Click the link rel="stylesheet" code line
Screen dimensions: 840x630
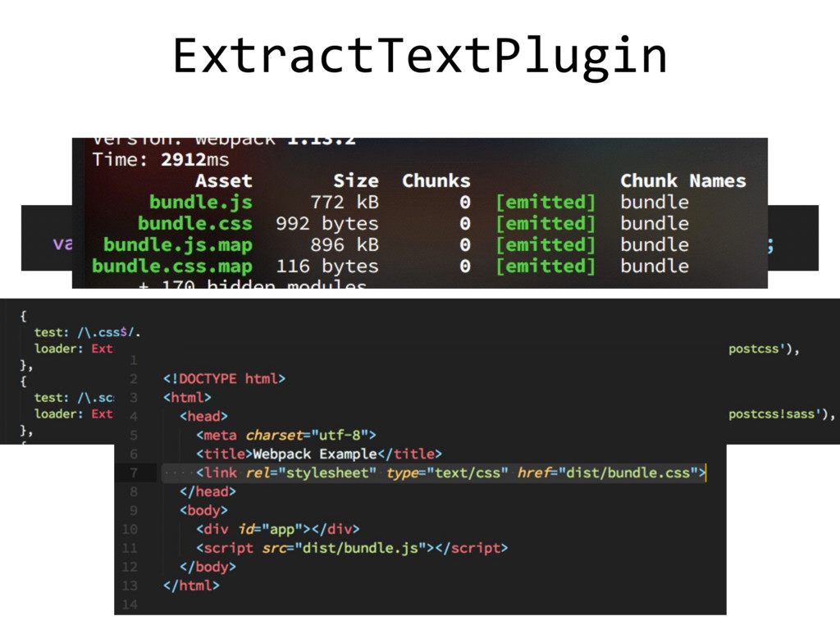tap(450, 473)
